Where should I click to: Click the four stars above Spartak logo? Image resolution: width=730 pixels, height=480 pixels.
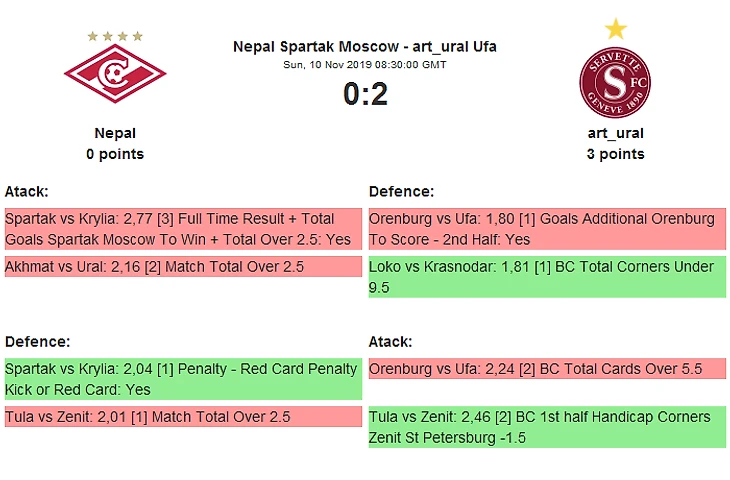115,36
